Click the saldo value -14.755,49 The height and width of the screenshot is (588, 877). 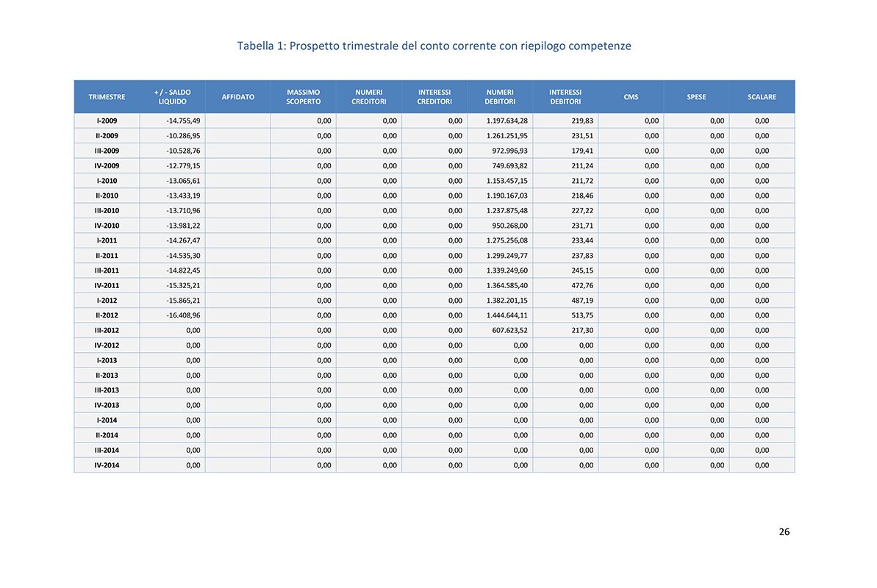(x=183, y=121)
